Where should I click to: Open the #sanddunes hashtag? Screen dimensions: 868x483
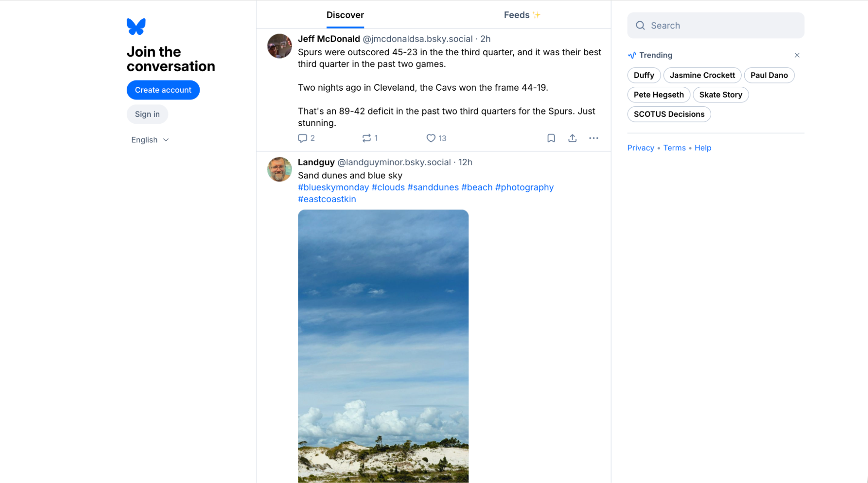433,187
